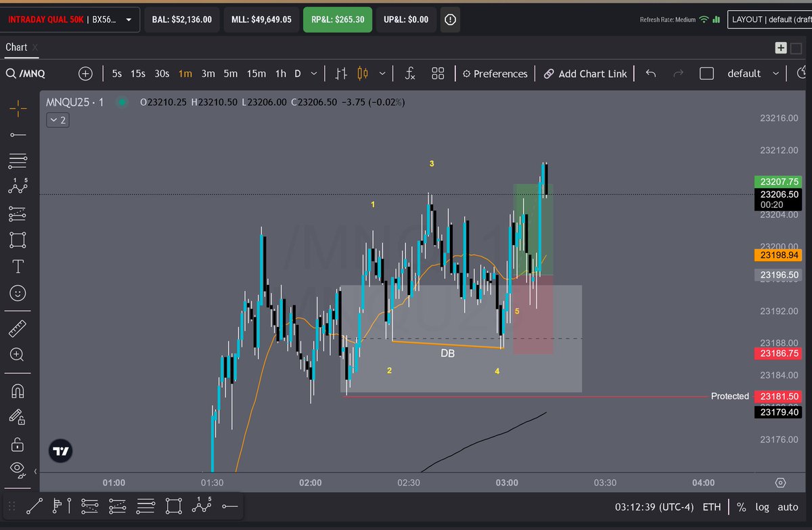
Task: Select horizontal ray in bottom favorites bar
Action: 231,506
